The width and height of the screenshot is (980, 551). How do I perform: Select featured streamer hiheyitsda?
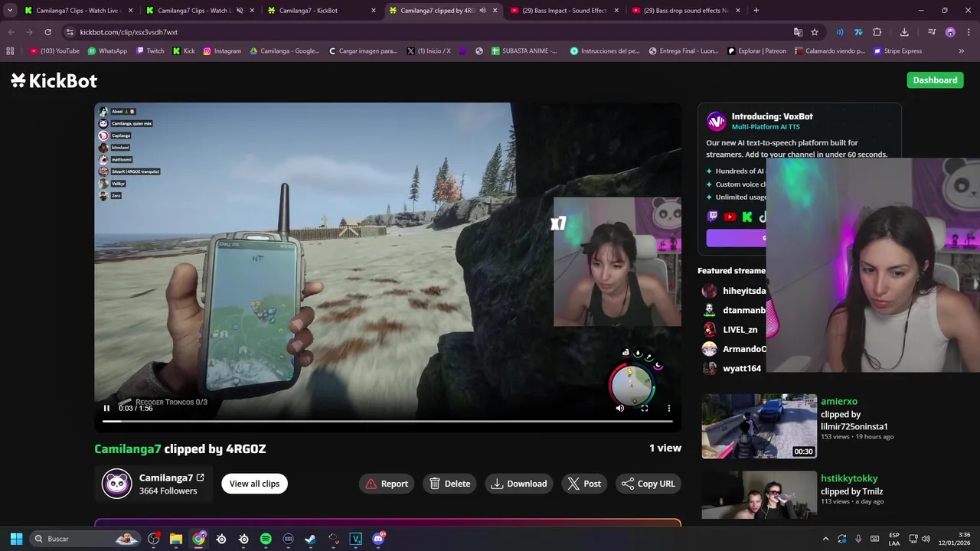click(733, 291)
